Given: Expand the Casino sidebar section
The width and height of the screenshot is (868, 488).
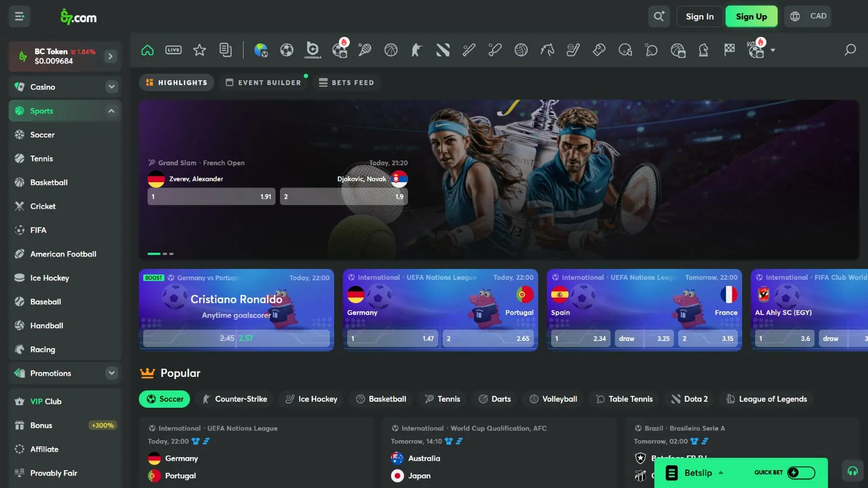Looking at the screenshot, I should click(x=111, y=87).
